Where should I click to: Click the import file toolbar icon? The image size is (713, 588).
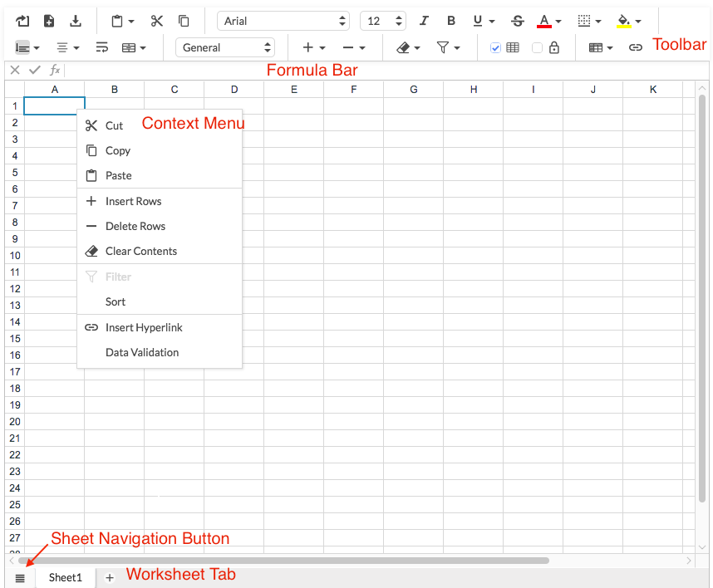(x=22, y=21)
